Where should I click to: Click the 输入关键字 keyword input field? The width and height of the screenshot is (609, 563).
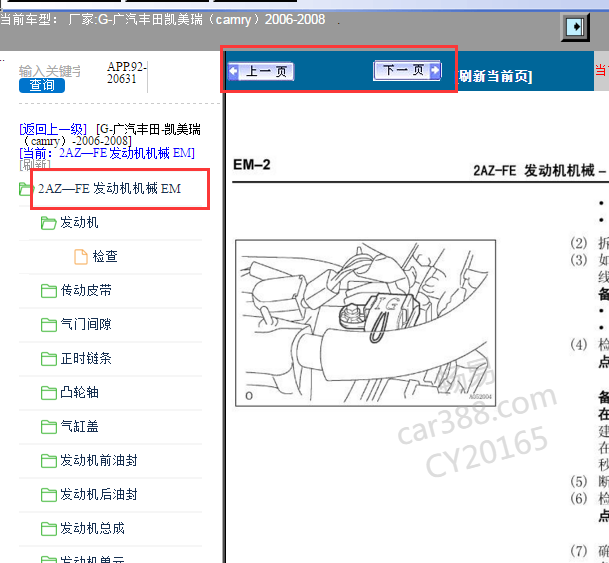pos(50,71)
